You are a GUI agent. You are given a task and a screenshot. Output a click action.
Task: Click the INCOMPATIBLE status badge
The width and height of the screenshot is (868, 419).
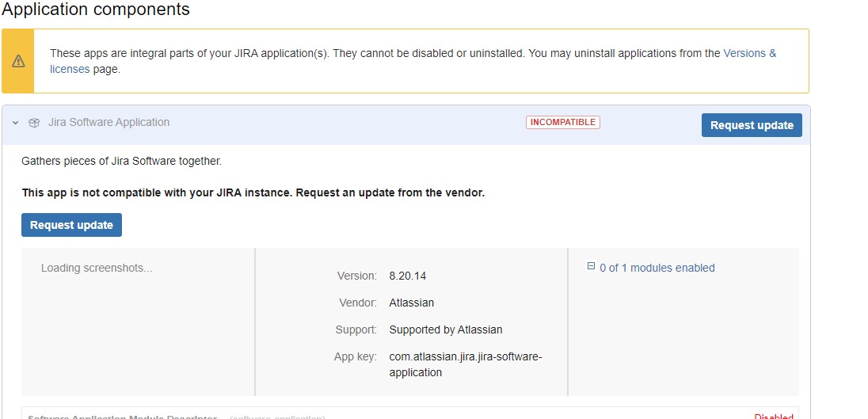pos(563,122)
